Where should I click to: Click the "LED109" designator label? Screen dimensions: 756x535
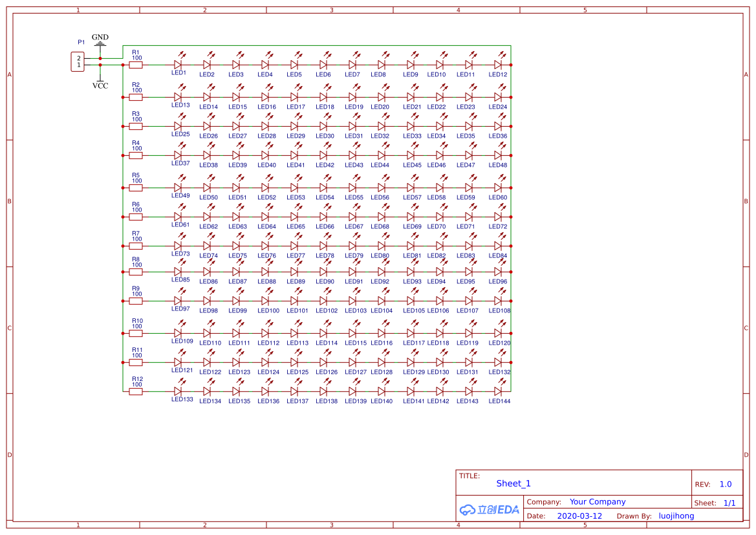coord(182,341)
